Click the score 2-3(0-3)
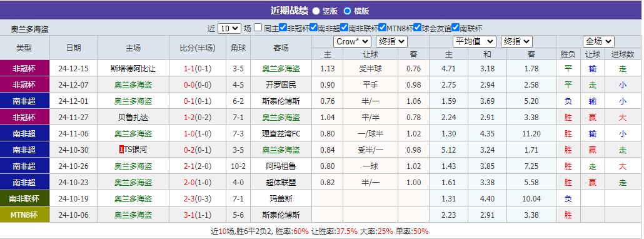The image size is (644, 239). point(198,199)
